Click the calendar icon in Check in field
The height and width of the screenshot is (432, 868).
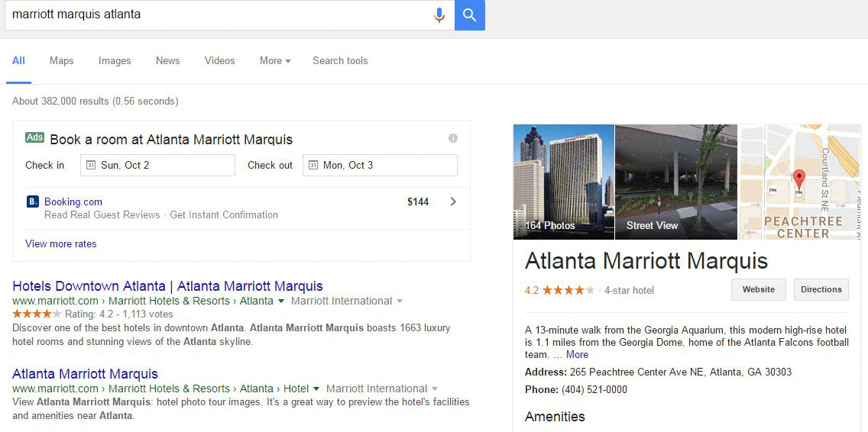point(92,166)
